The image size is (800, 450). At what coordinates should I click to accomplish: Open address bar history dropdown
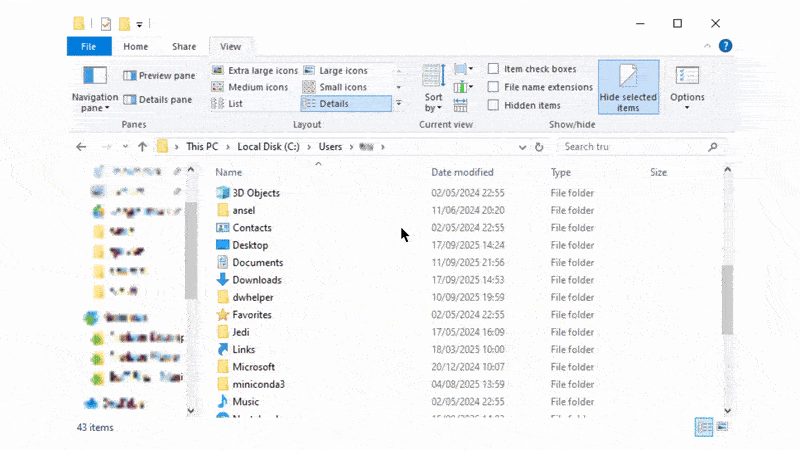pos(522,147)
